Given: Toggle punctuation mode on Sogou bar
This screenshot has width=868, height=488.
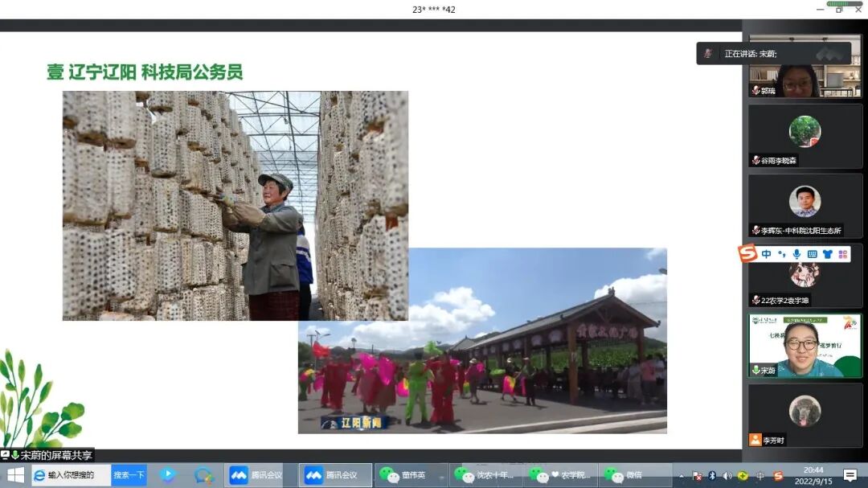Looking at the screenshot, I should (x=782, y=254).
